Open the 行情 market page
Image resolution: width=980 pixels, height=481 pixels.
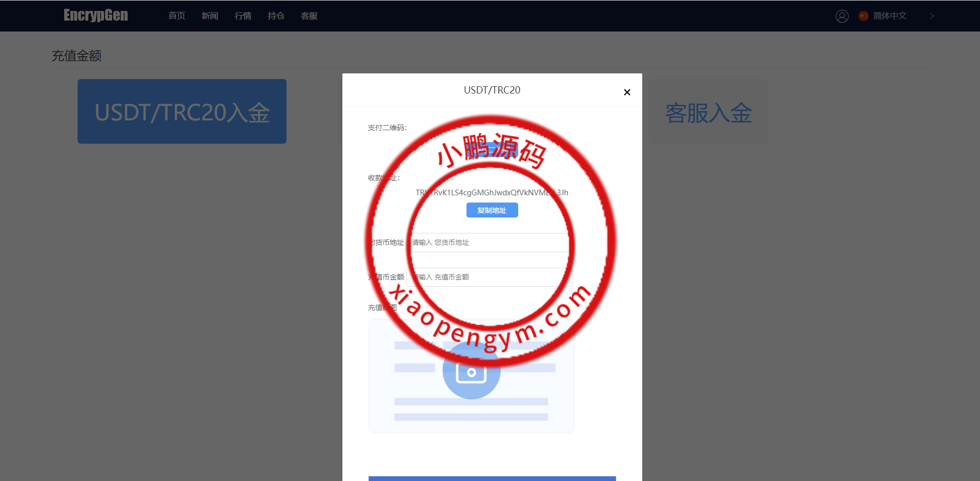coord(243,16)
